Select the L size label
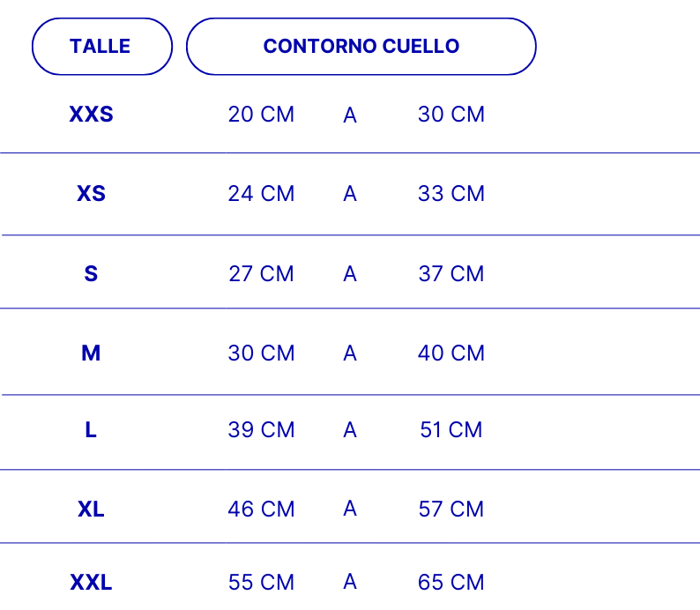Viewport: 700px width, 610px height. [91, 430]
